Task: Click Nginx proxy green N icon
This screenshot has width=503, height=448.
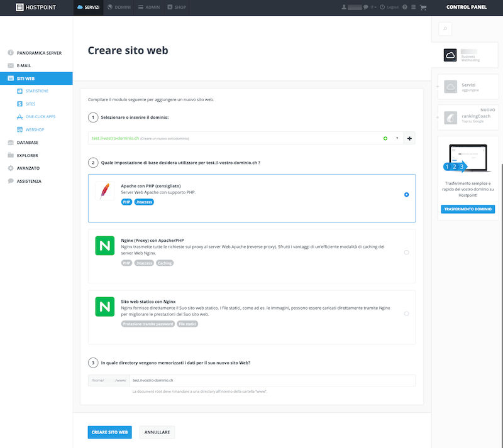Action: (105, 246)
